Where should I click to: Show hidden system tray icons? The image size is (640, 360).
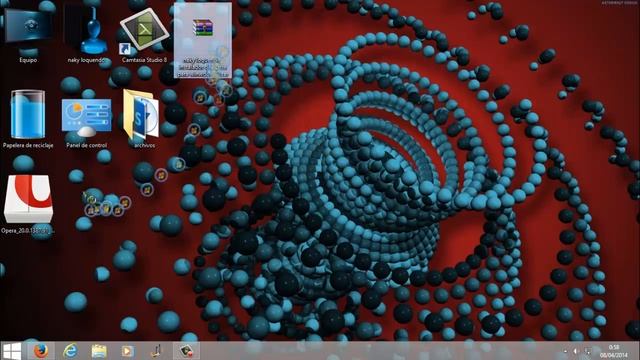click(565, 351)
